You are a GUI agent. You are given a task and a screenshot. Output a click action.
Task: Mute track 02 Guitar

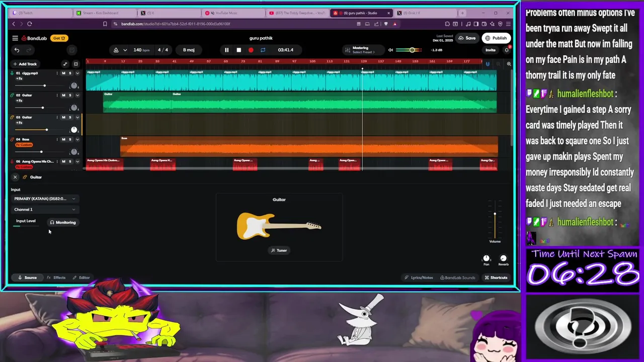pyautogui.click(x=63, y=95)
